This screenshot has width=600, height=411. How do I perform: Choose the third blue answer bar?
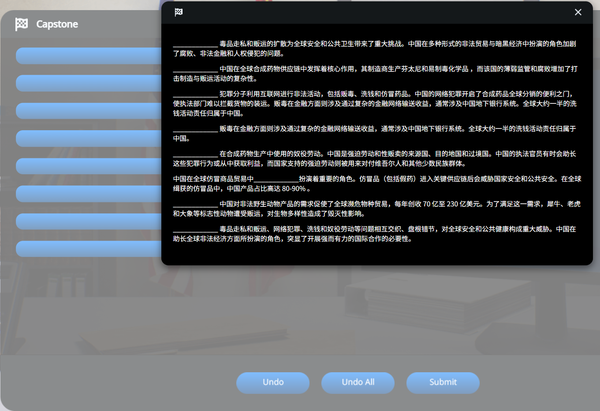click(x=88, y=111)
